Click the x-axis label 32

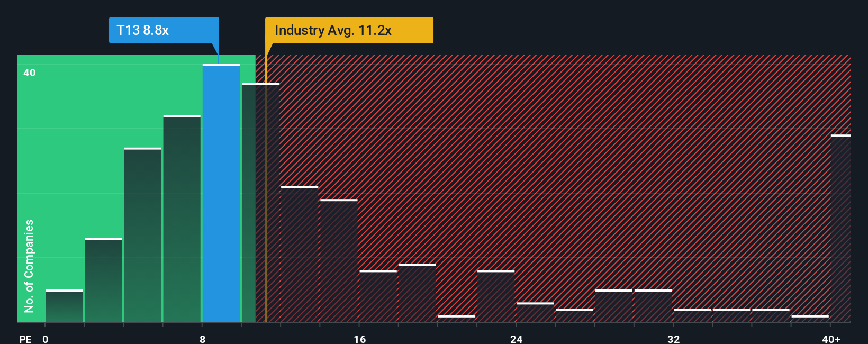(673, 339)
